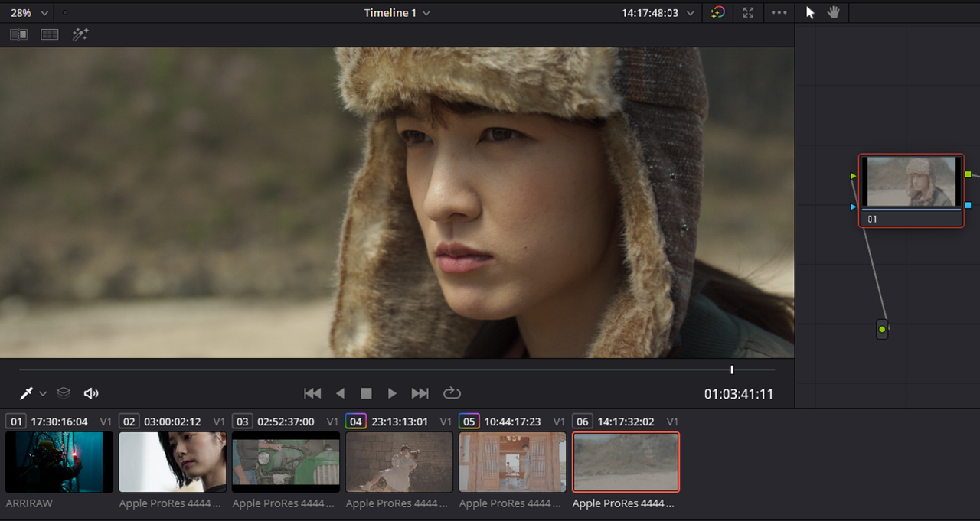Click timecode 03:00:02:12 of clip 02
Viewport: 980px width, 521px height.
[173, 422]
